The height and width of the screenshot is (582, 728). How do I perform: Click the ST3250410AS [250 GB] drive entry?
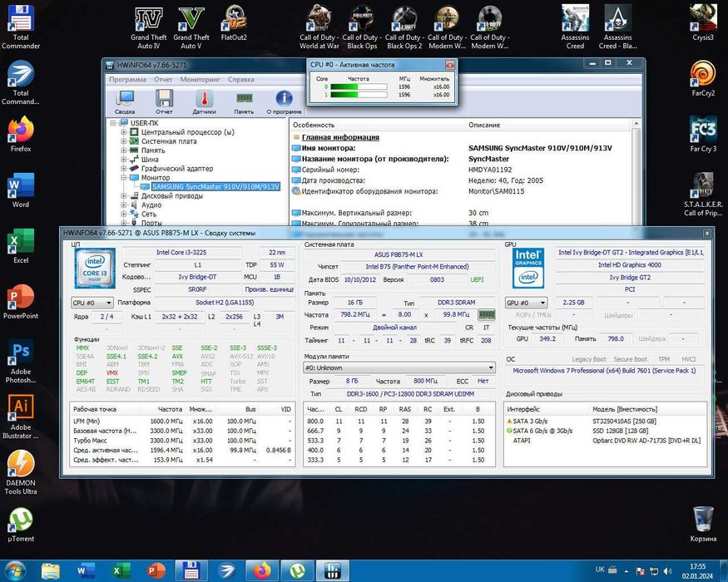[x=625, y=422]
